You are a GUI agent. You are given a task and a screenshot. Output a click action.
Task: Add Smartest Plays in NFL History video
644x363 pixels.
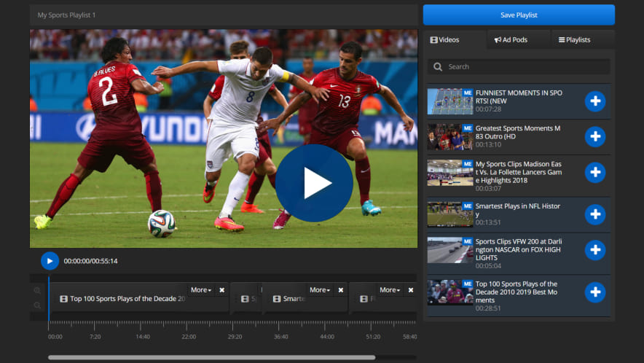(x=594, y=214)
